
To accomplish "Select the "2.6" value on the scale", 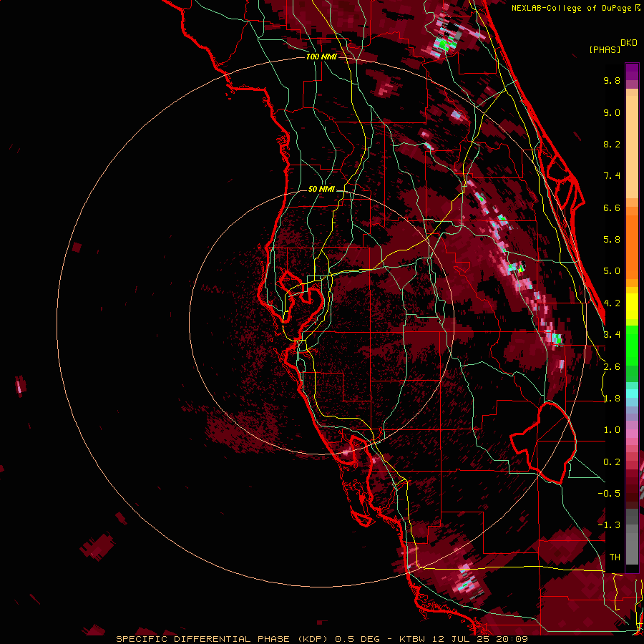I will [612, 367].
